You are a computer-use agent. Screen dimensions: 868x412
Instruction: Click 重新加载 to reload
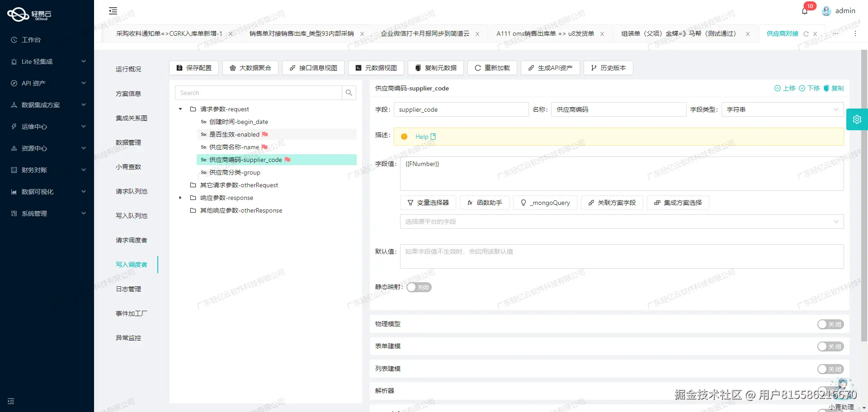492,68
